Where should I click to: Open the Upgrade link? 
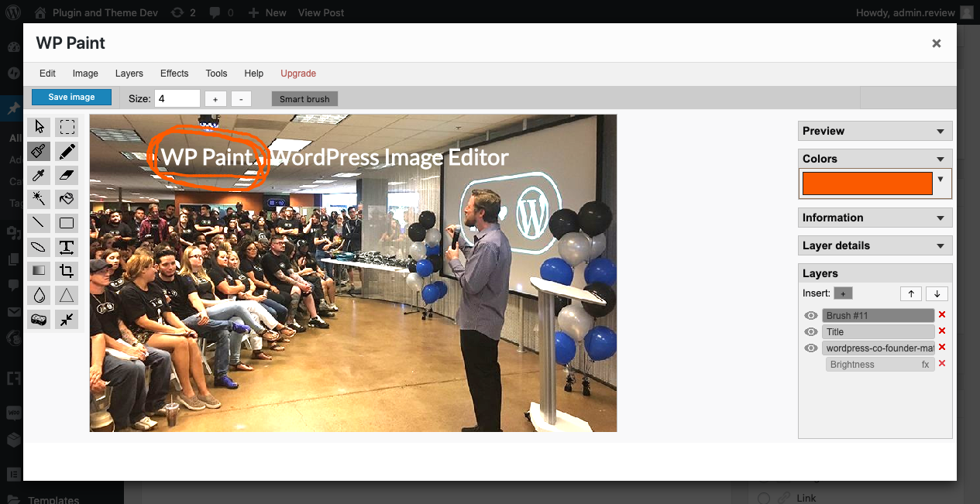coord(298,73)
